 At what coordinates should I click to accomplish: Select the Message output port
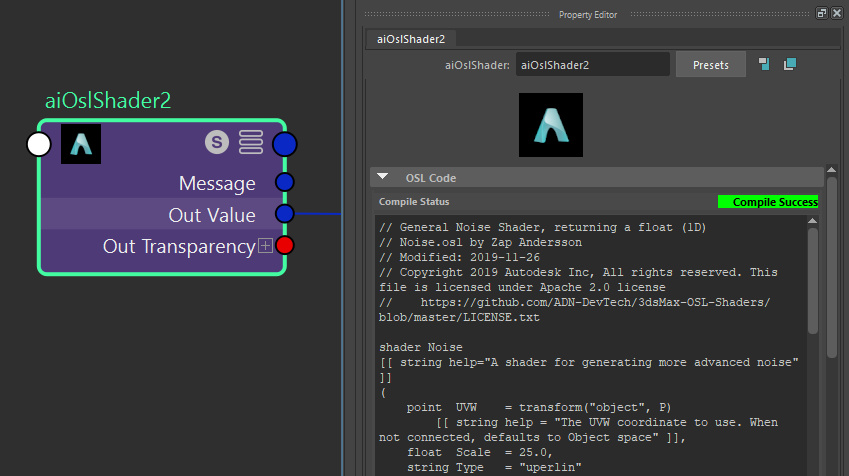tap(284, 182)
